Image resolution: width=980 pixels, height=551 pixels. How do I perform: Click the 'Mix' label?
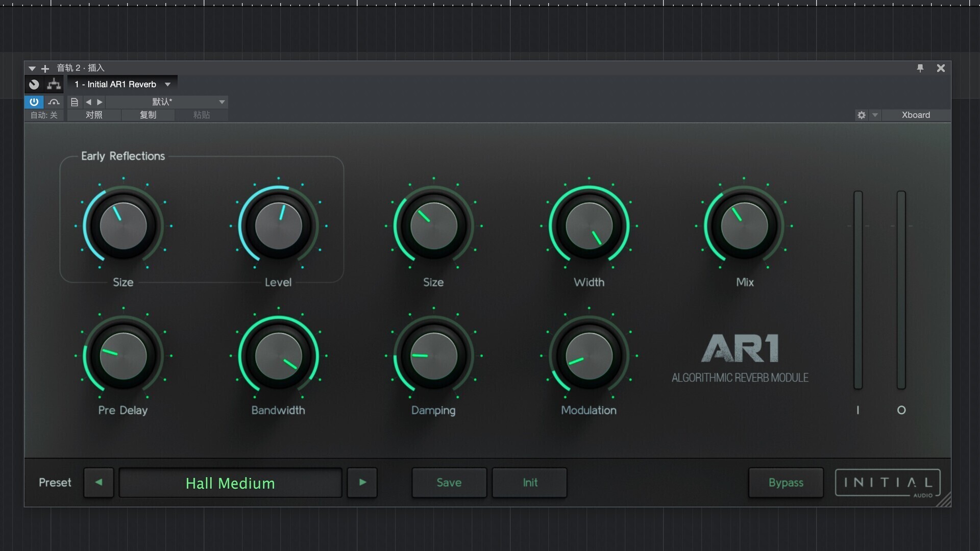click(x=745, y=282)
